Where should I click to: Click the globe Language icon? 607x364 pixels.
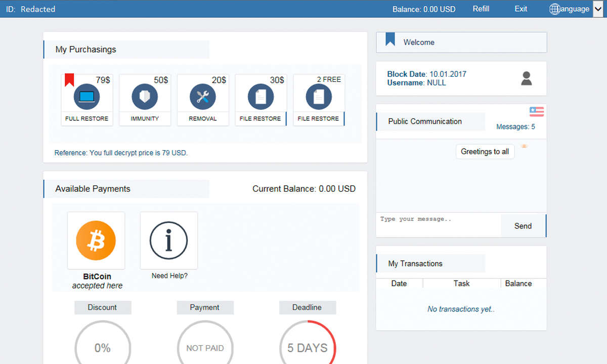555,9
